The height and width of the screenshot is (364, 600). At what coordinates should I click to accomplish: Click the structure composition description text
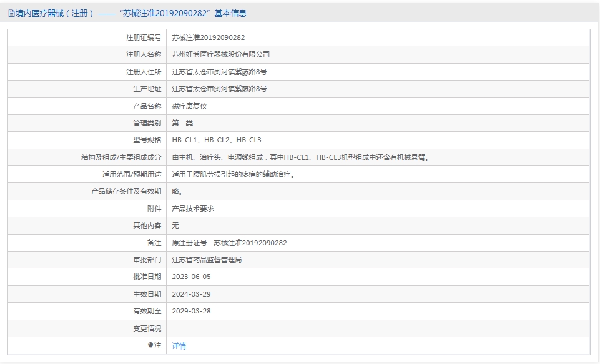pos(300,157)
